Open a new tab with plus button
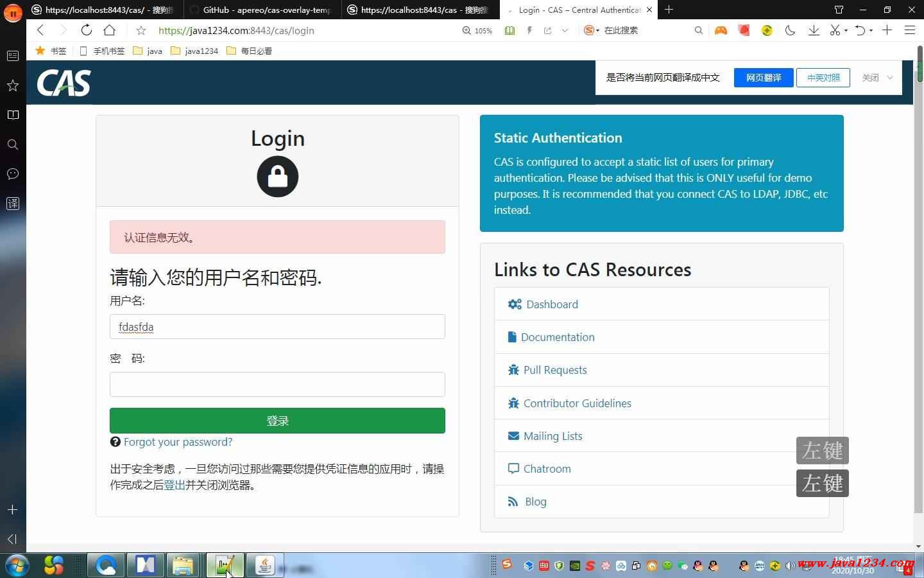Viewport: 924px width, 578px height. coord(669,10)
